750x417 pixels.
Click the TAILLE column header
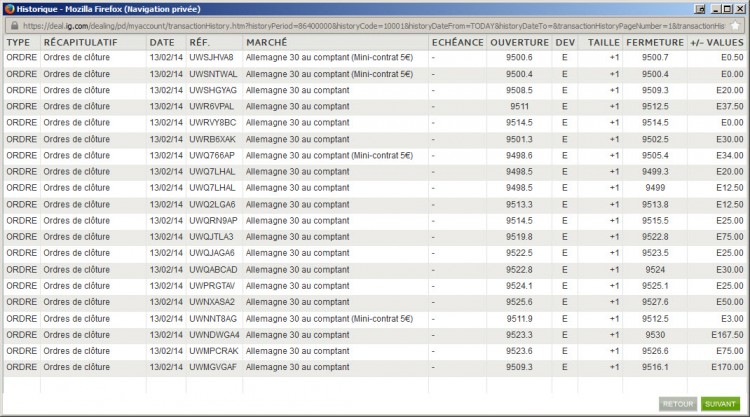click(x=604, y=43)
